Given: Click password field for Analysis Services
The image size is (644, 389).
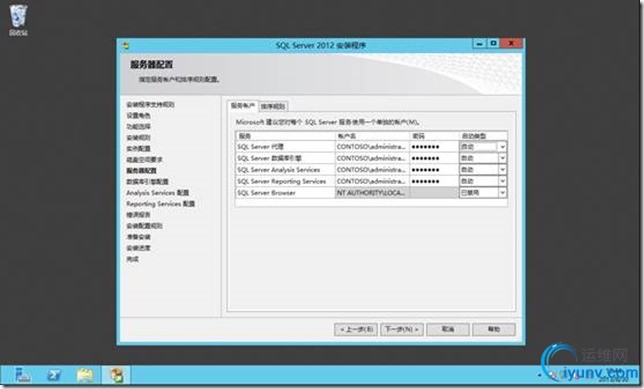Looking at the screenshot, I should [x=434, y=170].
